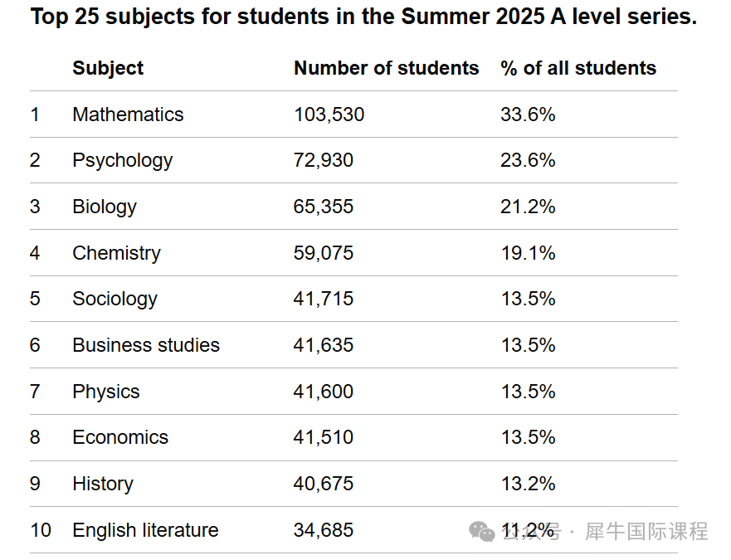Click the 19.1% percentage for Chemistry
This screenshot has height=560, width=731.
tap(528, 253)
